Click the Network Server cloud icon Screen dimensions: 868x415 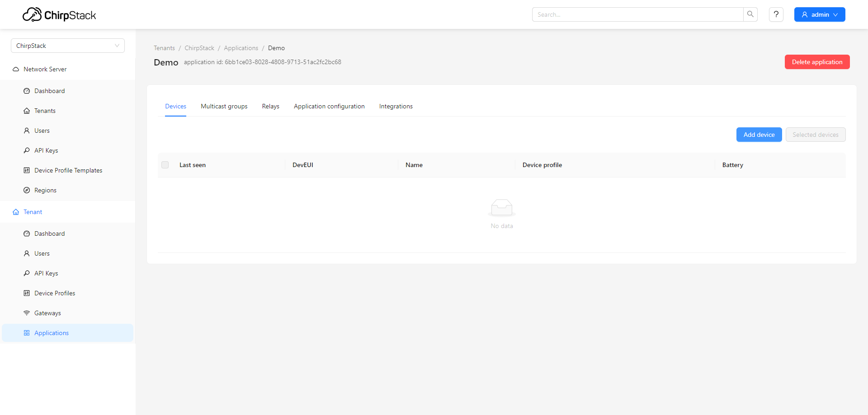pos(16,69)
